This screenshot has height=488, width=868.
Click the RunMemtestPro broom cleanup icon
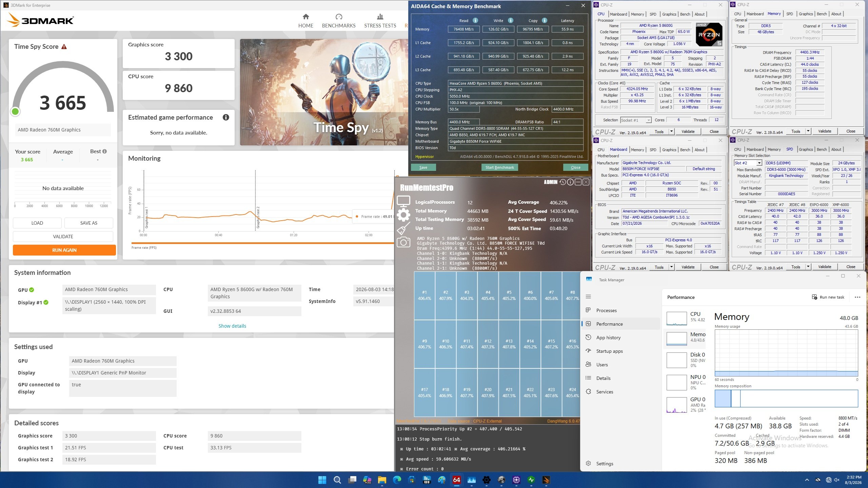point(403,229)
